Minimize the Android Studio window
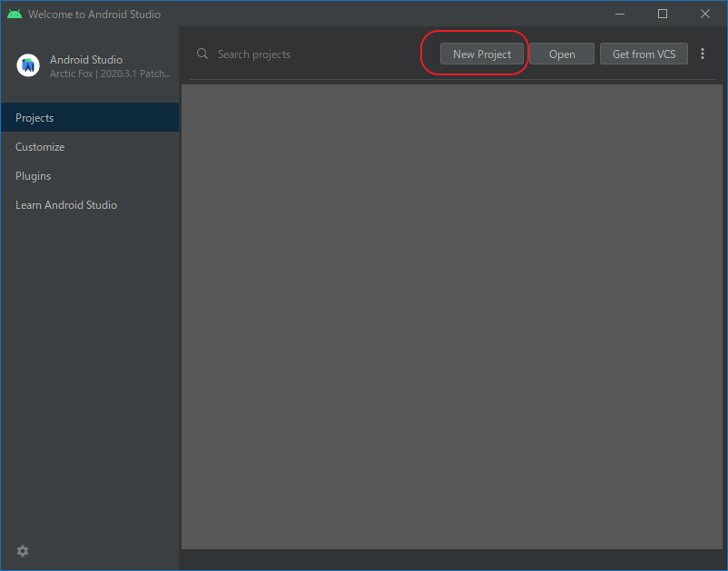This screenshot has height=571, width=728. (619, 14)
